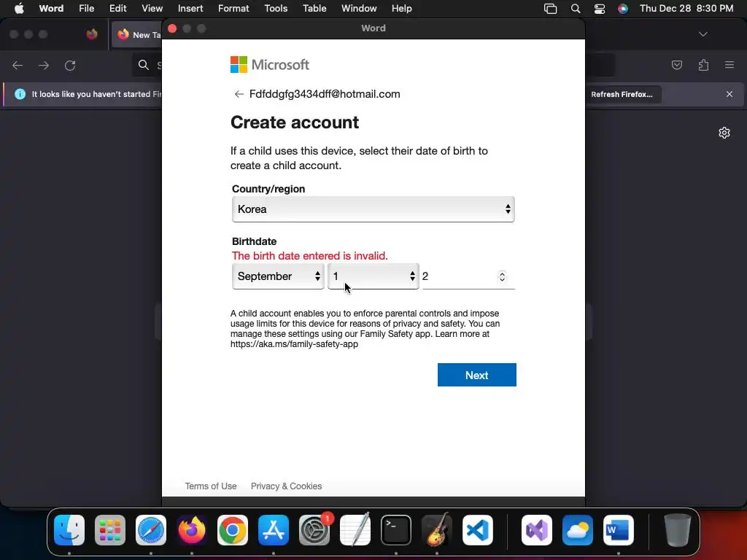Close the Word sign-up window

pos(172,28)
